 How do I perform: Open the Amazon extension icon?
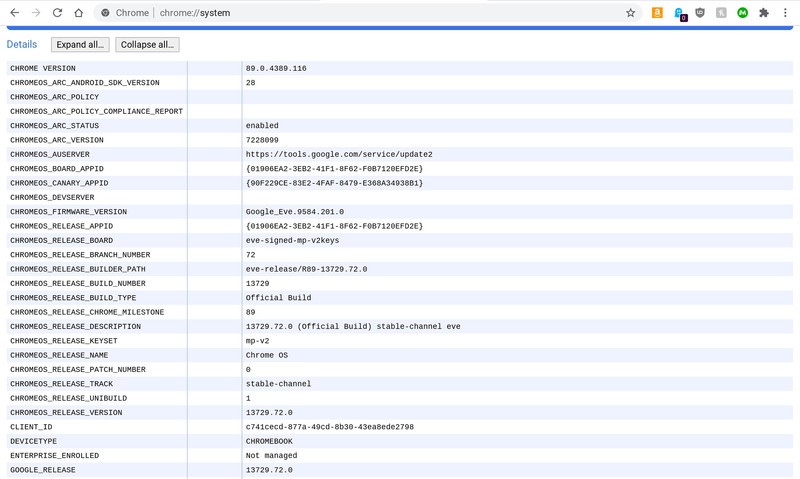(x=657, y=13)
